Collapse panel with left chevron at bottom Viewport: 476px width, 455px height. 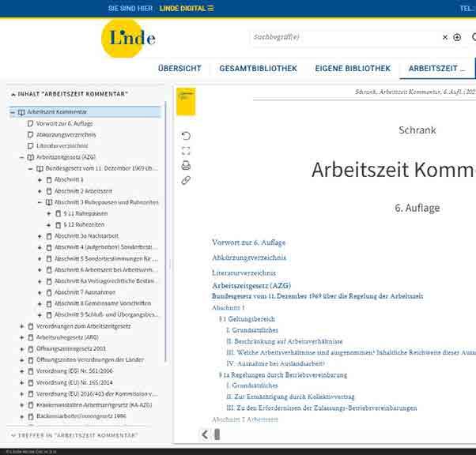[x=205, y=434]
